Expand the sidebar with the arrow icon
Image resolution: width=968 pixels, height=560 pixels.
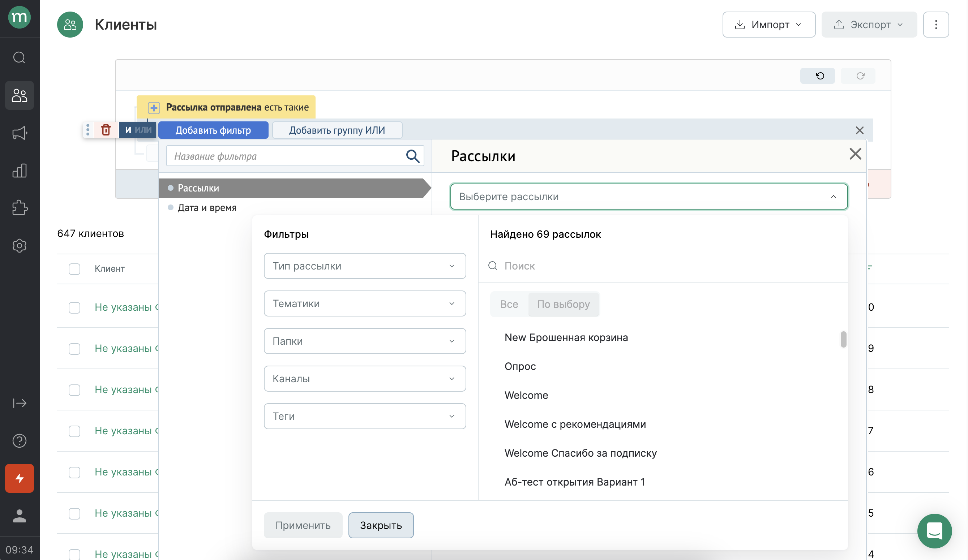click(x=19, y=403)
